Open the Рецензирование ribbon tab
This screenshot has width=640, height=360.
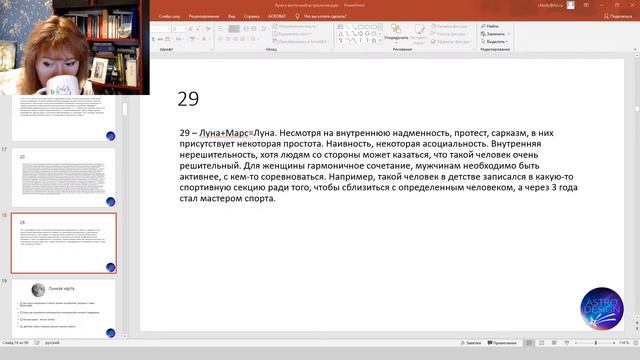[x=204, y=16]
